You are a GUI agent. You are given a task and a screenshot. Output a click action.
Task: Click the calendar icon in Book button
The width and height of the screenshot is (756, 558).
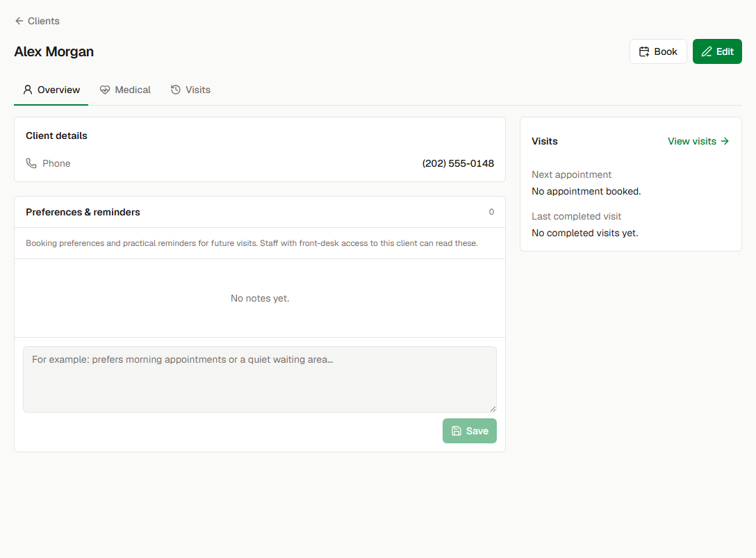coord(644,51)
